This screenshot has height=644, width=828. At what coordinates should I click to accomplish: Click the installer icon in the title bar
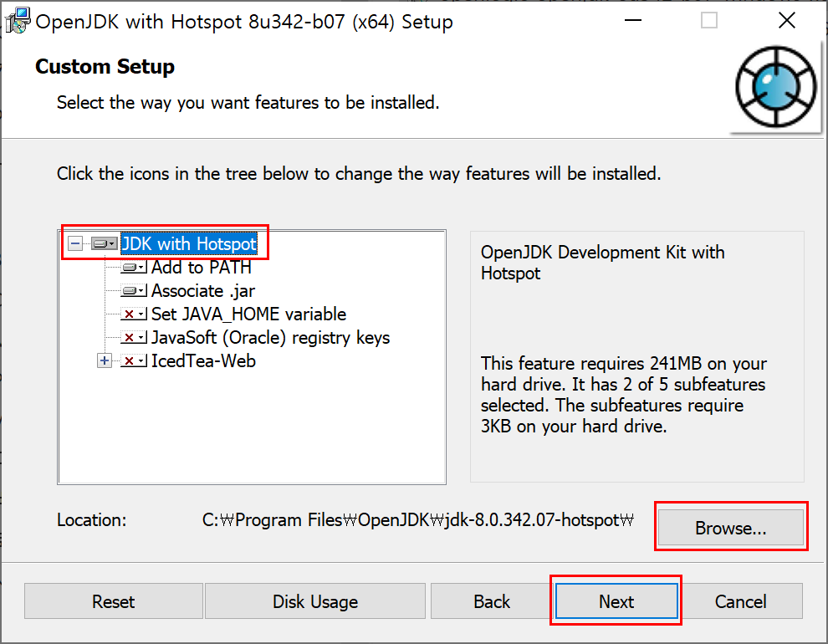[18, 21]
